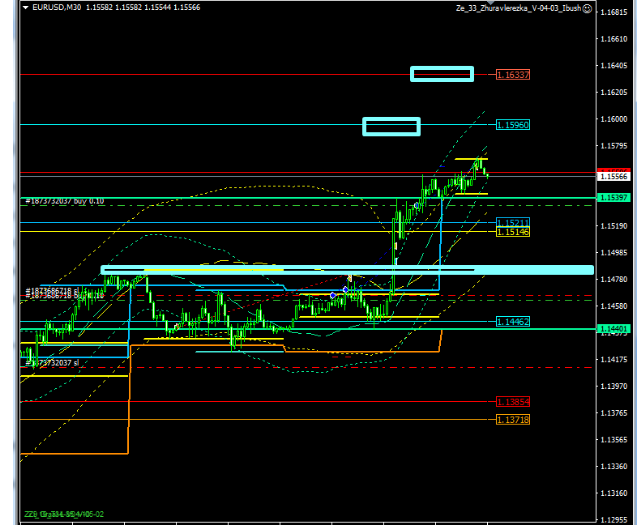Click the green 1.14401 axis price marker
642x530 pixels.
click(x=613, y=329)
